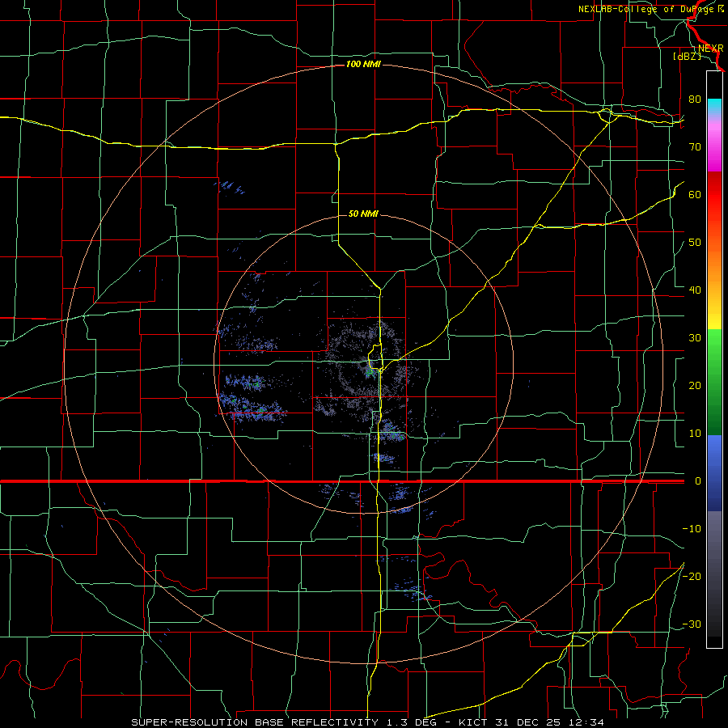Click the 30 value on the dBZ scale
Screen dimensions: 728x728
(695, 338)
